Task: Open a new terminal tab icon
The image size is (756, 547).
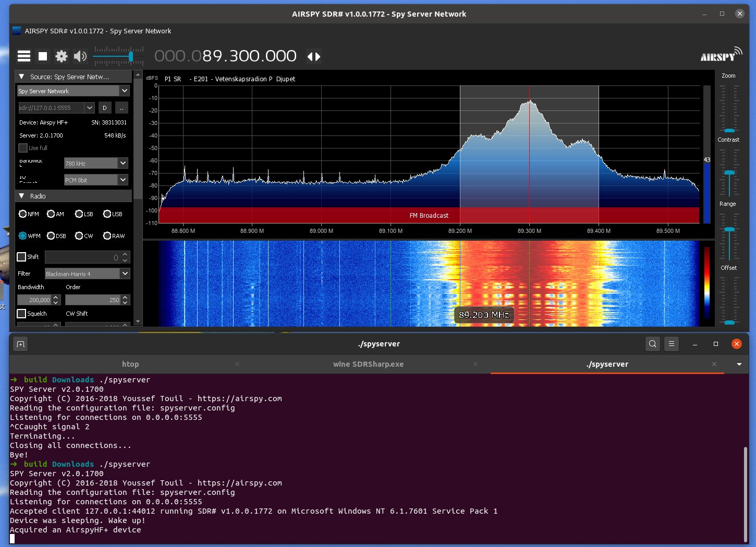Action: tap(20, 344)
